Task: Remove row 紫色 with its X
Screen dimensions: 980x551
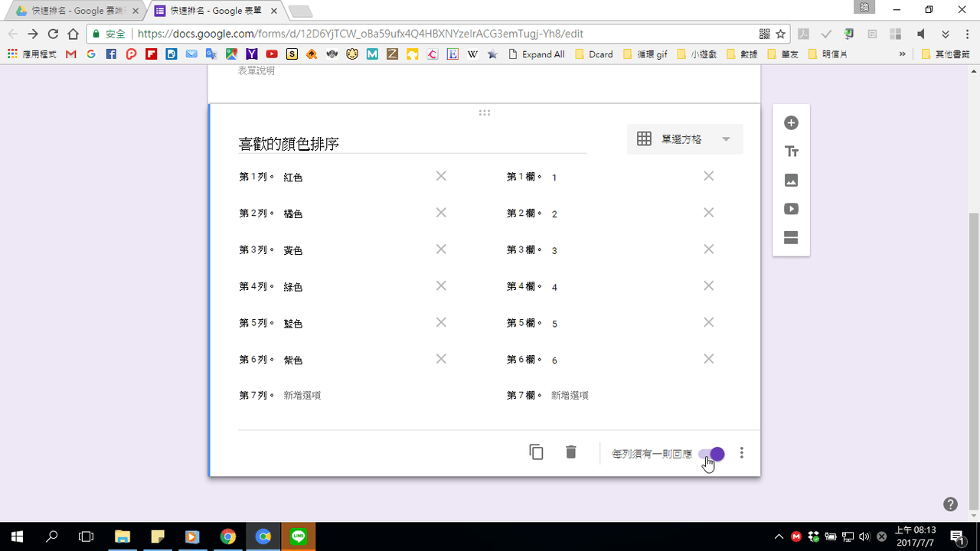Action: (x=441, y=359)
